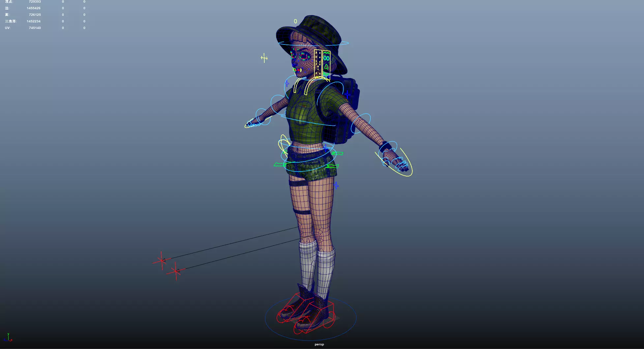Select the green eyebrow curve in the face panel

326,52
